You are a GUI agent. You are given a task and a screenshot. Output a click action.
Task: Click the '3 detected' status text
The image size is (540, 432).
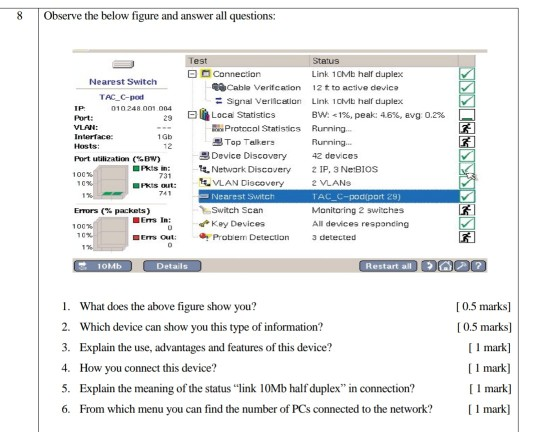click(334, 237)
